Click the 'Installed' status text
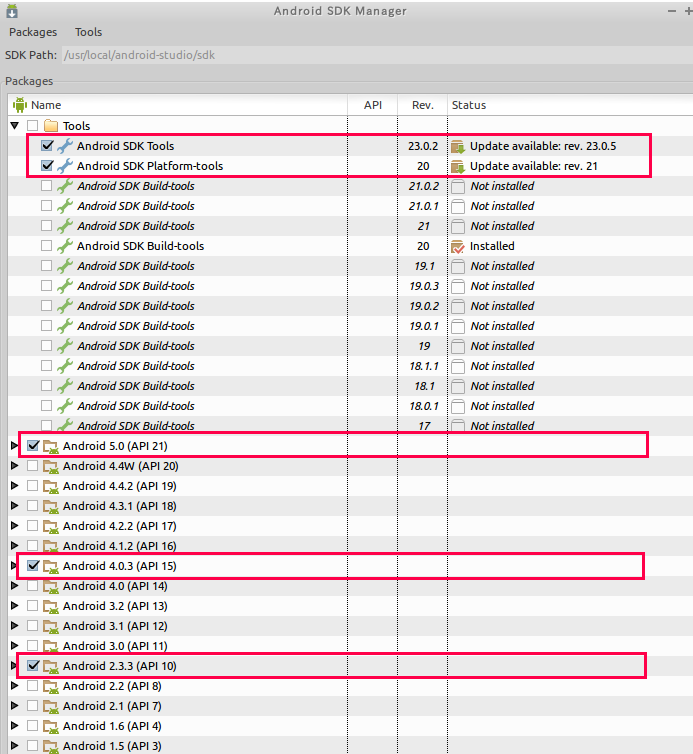693x754 pixels. [x=492, y=246]
